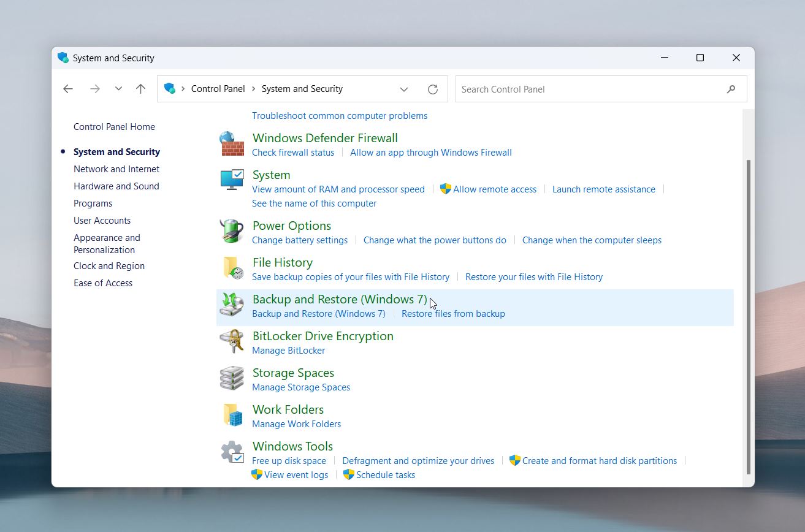
Task: Click the Power Options battery icon
Action: pyautogui.click(x=232, y=232)
